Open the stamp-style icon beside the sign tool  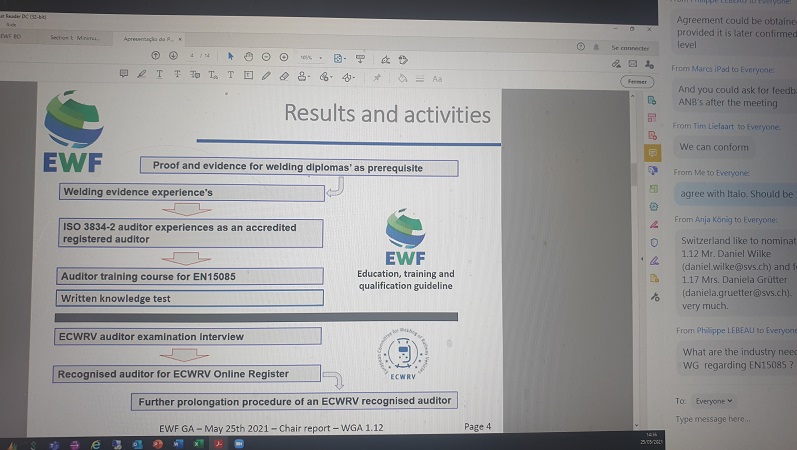point(403,60)
